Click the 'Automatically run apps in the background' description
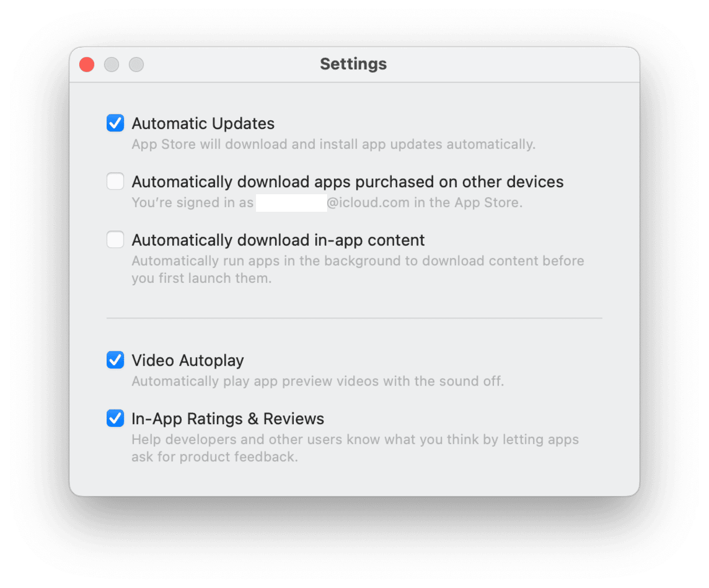 [x=358, y=269]
